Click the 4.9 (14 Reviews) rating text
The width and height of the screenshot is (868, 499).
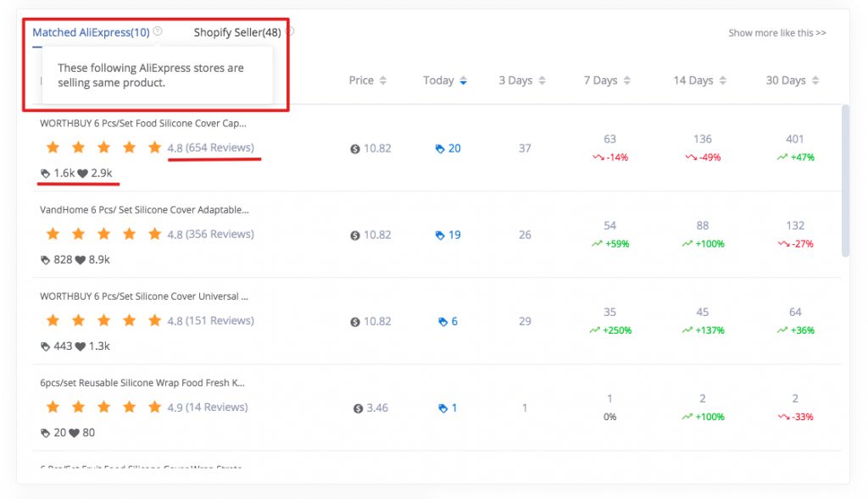click(x=208, y=408)
